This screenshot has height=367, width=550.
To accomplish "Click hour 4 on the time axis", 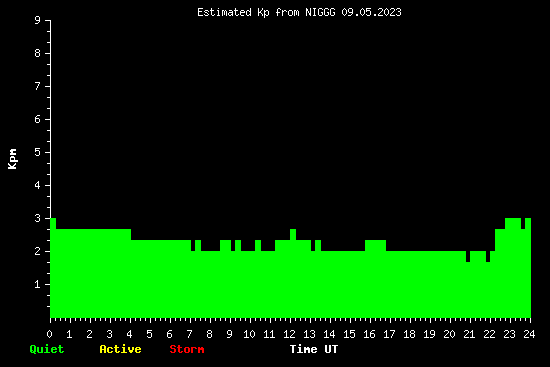I will click(x=129, y=334).
